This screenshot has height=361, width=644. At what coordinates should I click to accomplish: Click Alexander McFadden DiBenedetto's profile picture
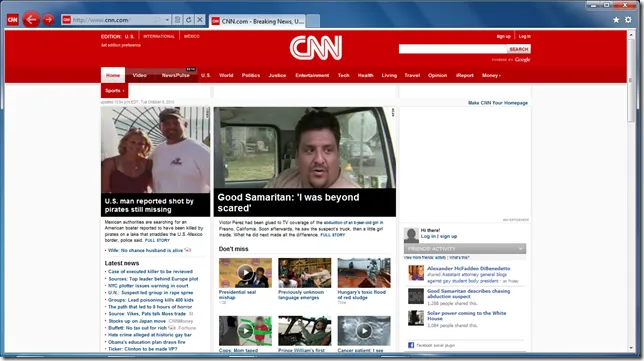coord(416,273)
